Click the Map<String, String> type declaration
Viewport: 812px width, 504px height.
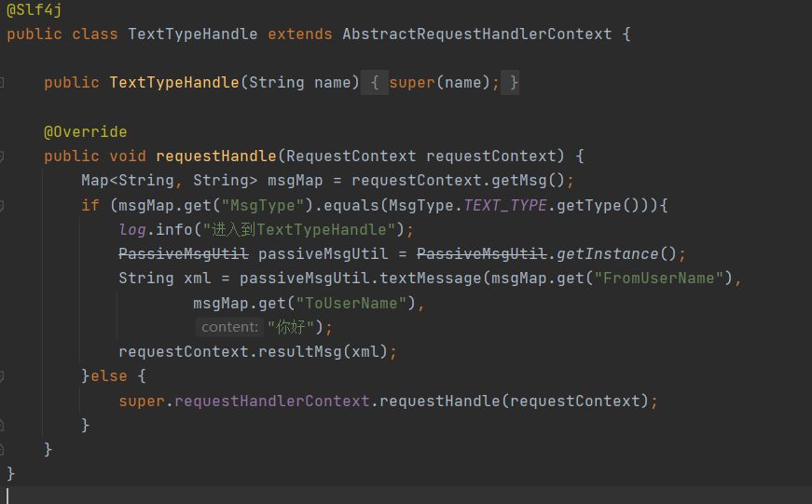pos(170,181)
